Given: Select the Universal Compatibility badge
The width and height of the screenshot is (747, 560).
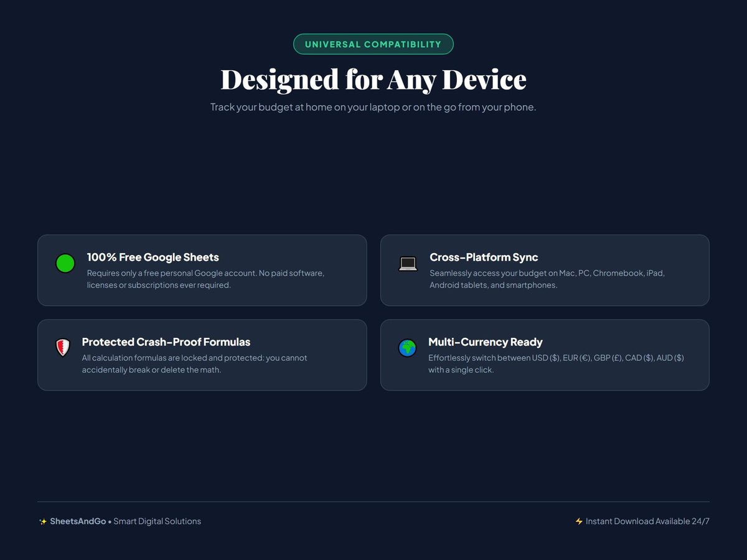Looking at the screenshot, I should pyautogui.click(x=374, y=44).
